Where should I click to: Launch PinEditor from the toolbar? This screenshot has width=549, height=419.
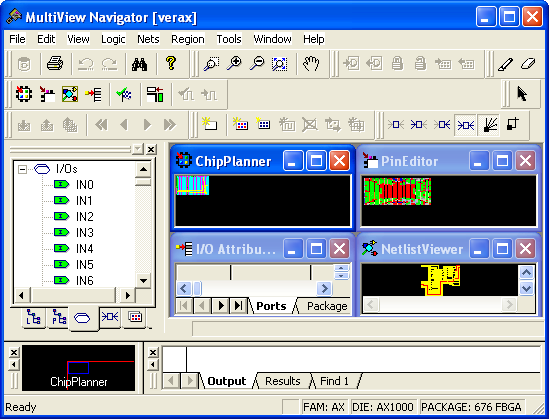[47, 94]
